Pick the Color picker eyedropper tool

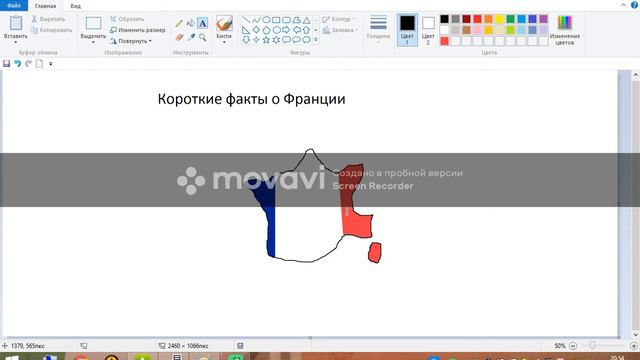click(191, 38)
